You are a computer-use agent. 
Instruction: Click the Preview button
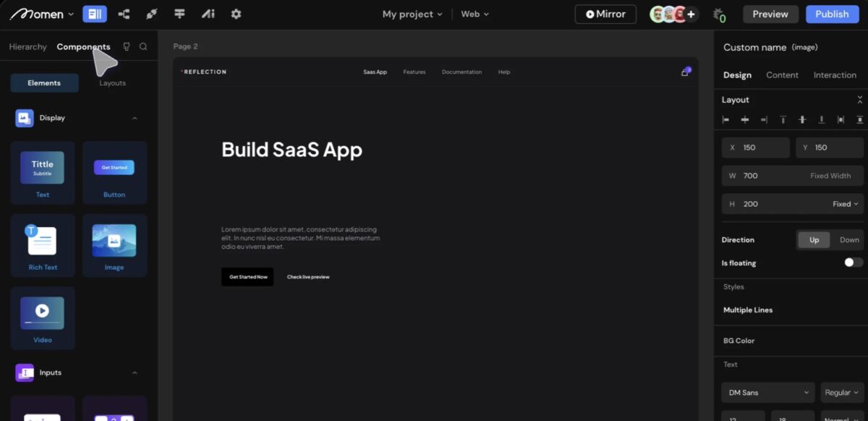coord(770,14)
